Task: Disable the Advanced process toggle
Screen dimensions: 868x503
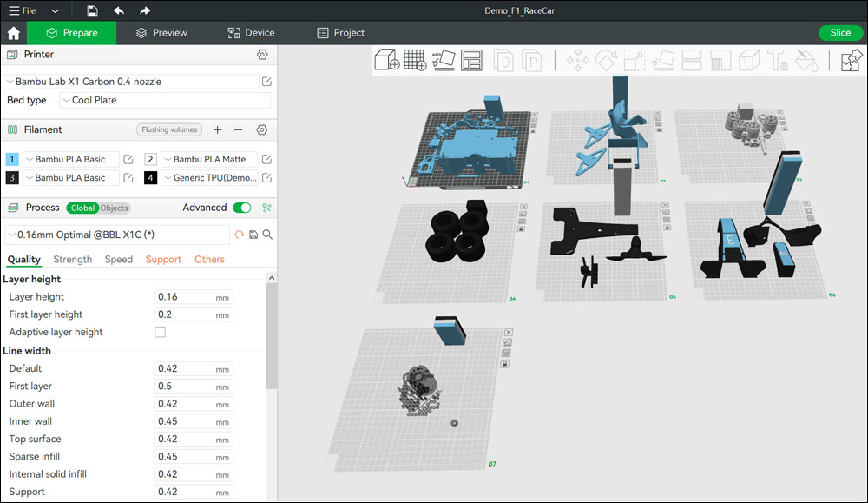Action: coord(240,208)
